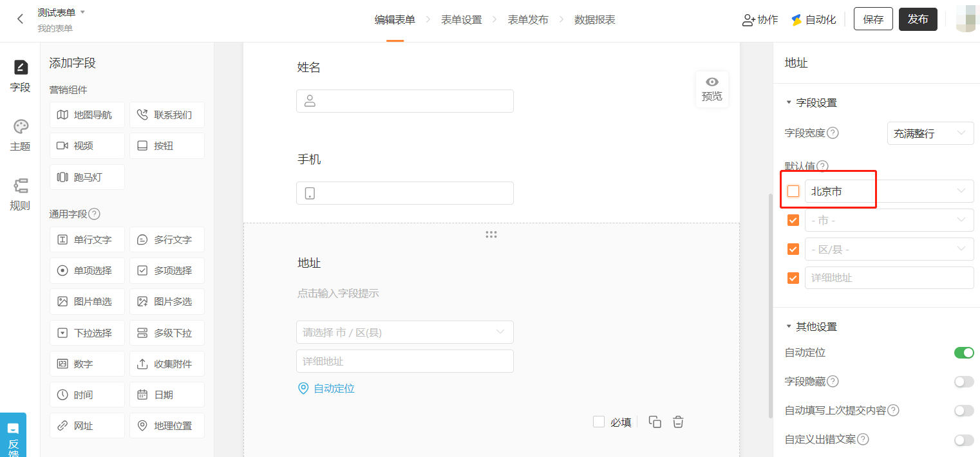Add a 单行文字 field
980x457 pixels.
click(x=87, y=239)
